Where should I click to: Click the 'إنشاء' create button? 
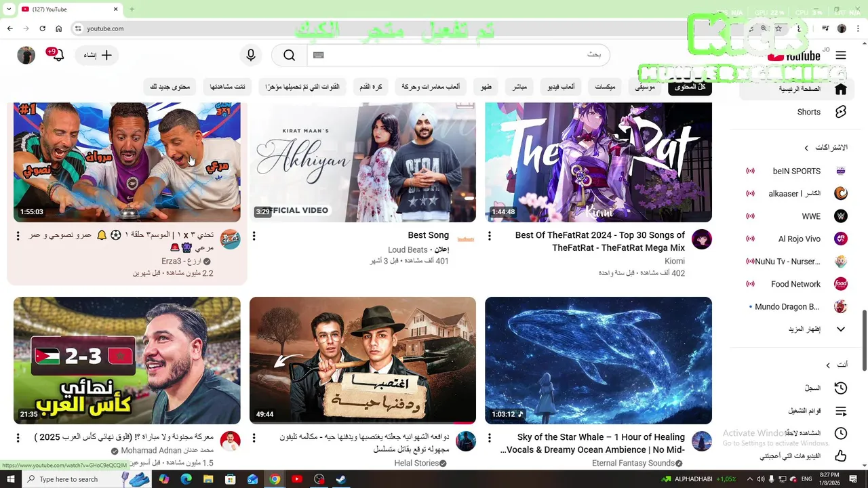point(98,56)
